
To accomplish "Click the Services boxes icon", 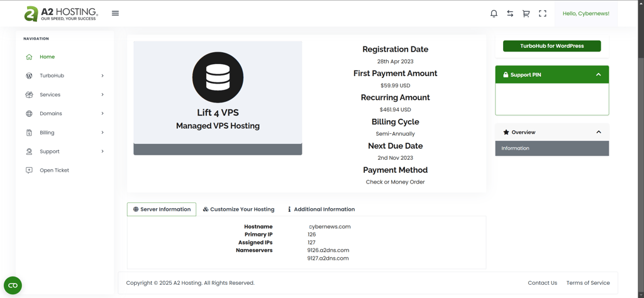I will (29, 95).
